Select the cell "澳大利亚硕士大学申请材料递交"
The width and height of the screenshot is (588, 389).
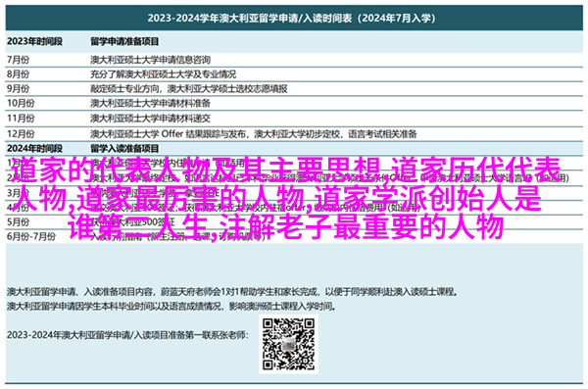[150, 119]
